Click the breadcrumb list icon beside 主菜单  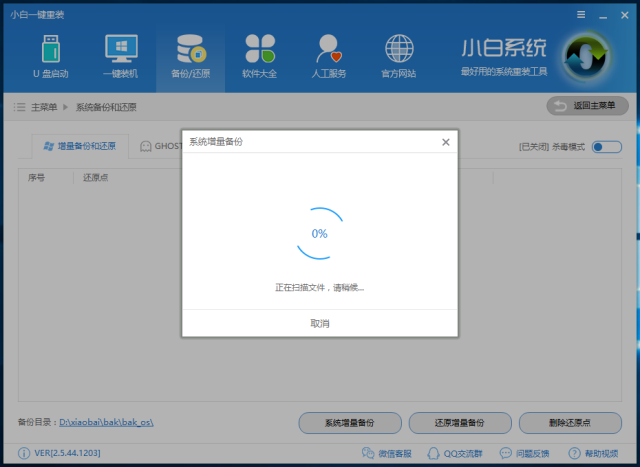[x=19, y=107]
